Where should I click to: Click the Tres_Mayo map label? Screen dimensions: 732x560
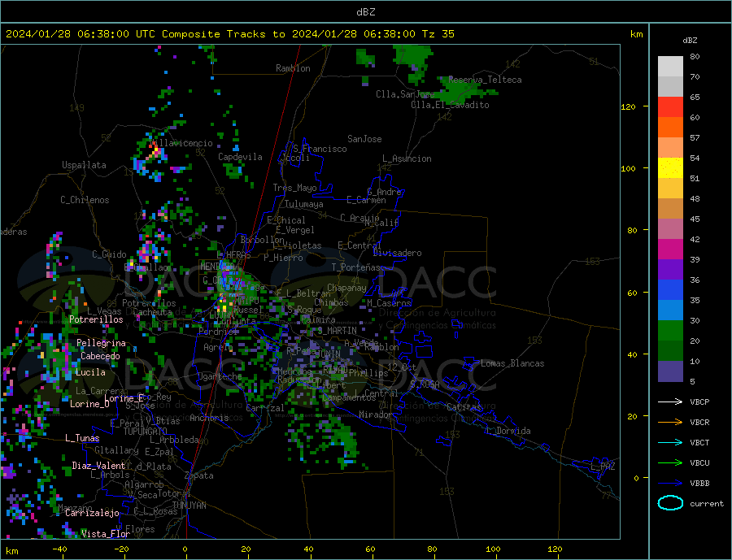click(x=294, y=188)
